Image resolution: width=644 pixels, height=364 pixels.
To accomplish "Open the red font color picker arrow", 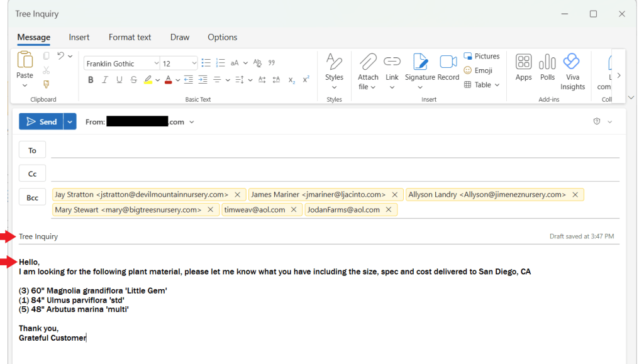I will tap(178, 80).
